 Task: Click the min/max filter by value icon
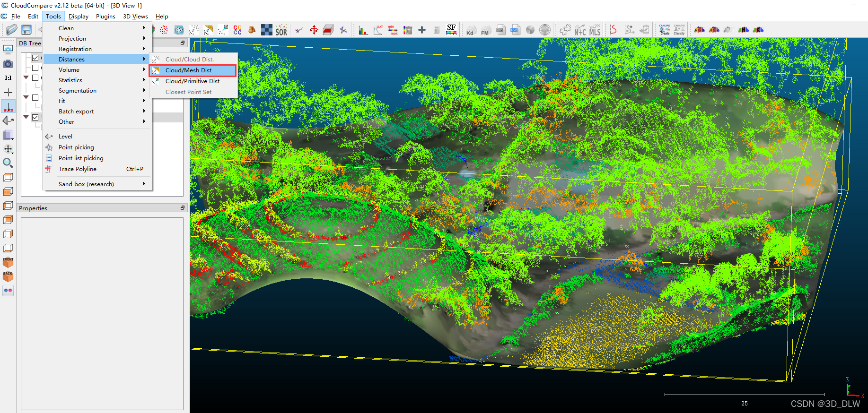pos(393,30)
